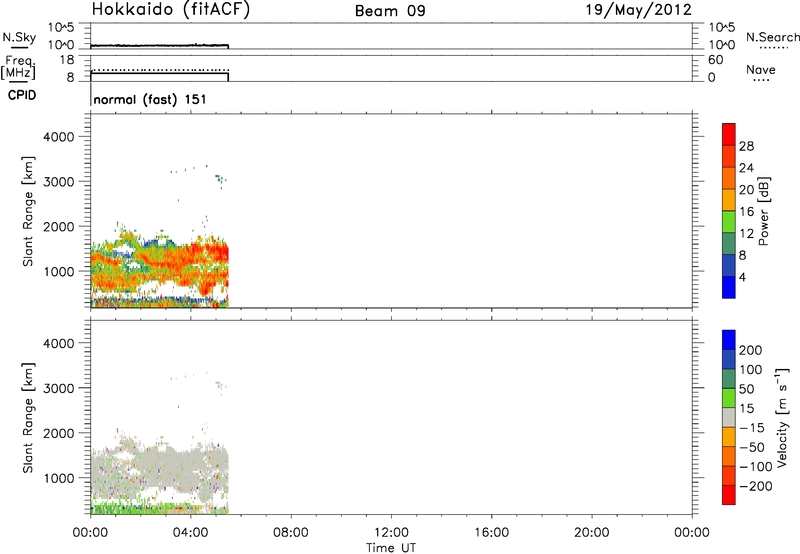This screenshot has height=554, width=800.
Task: Click the '20' label on the Power colorbar
Action: (x=746, y=190)
